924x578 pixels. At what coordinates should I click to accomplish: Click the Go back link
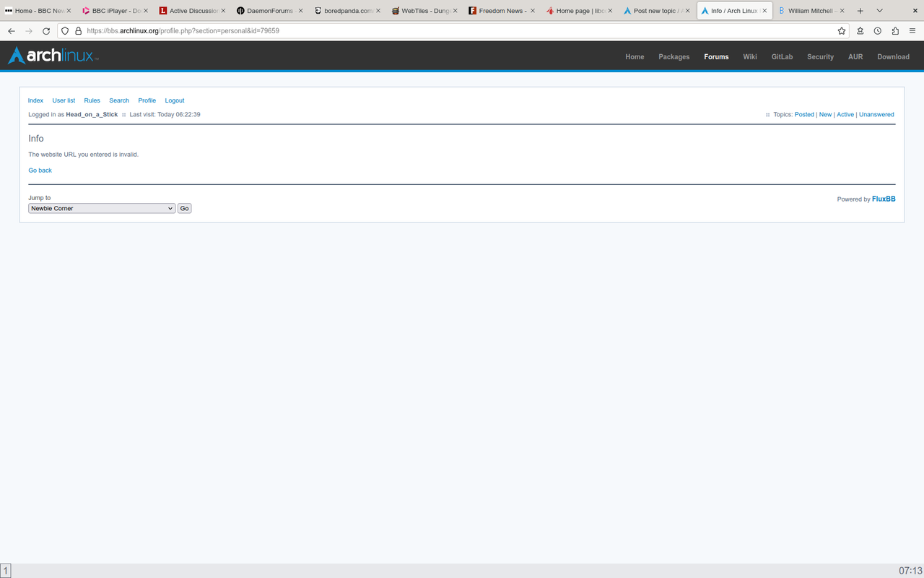pos(40,171)
